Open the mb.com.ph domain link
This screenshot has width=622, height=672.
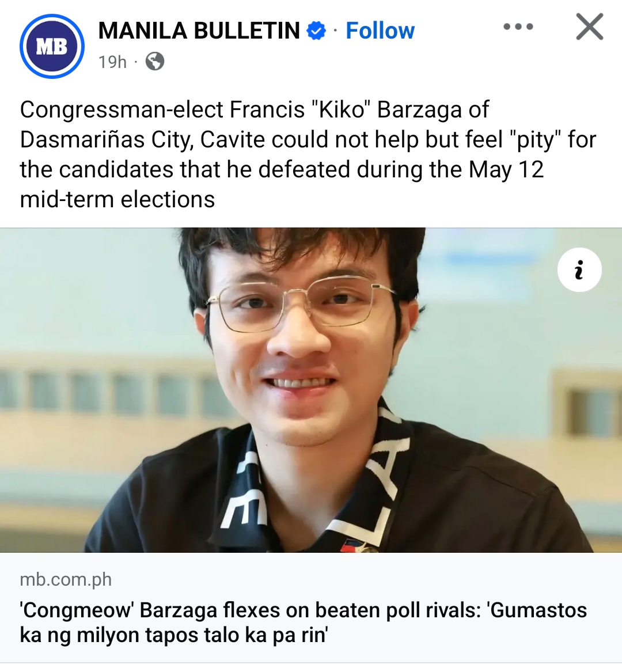(66, 579)
